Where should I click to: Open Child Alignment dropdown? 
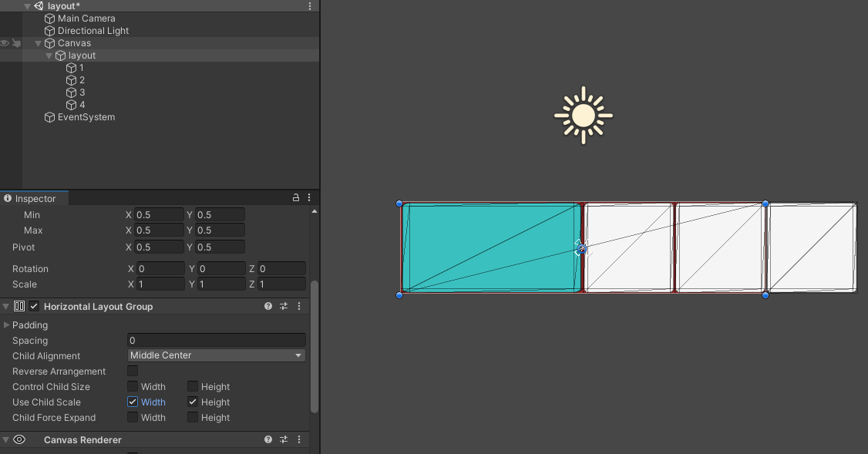click(x=217, y=355)
